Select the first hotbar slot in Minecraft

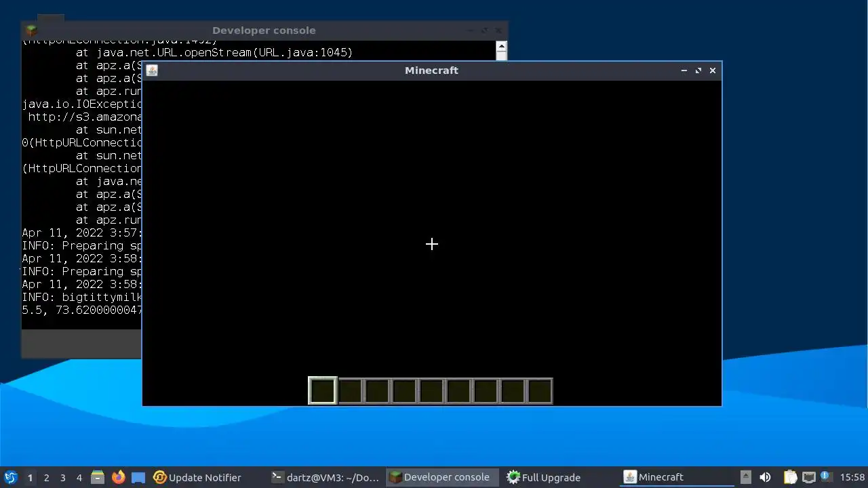pyautogui.click(x=322, y=391)
